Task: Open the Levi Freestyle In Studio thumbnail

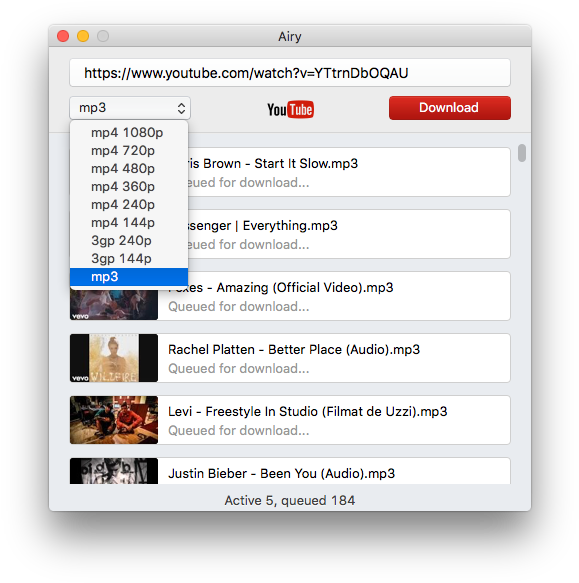Action: coord(114,420)
